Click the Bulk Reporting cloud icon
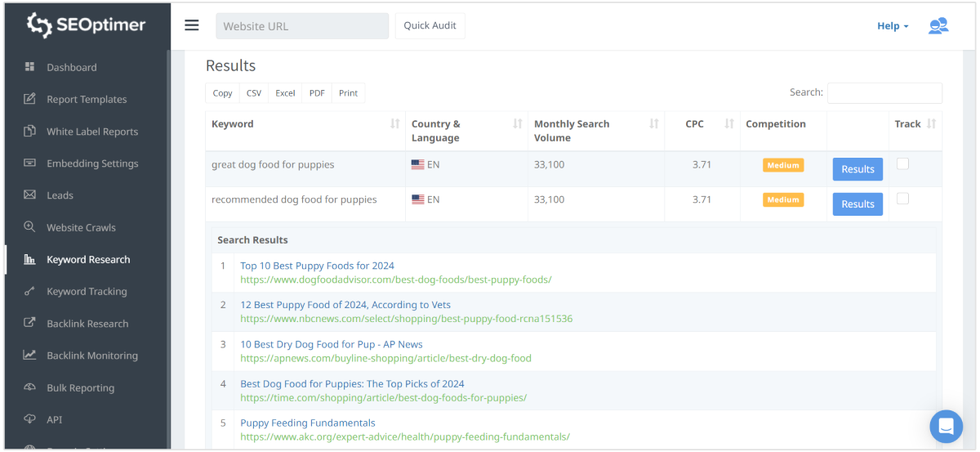This screenshot has width=980, height=452. [30, 387]
